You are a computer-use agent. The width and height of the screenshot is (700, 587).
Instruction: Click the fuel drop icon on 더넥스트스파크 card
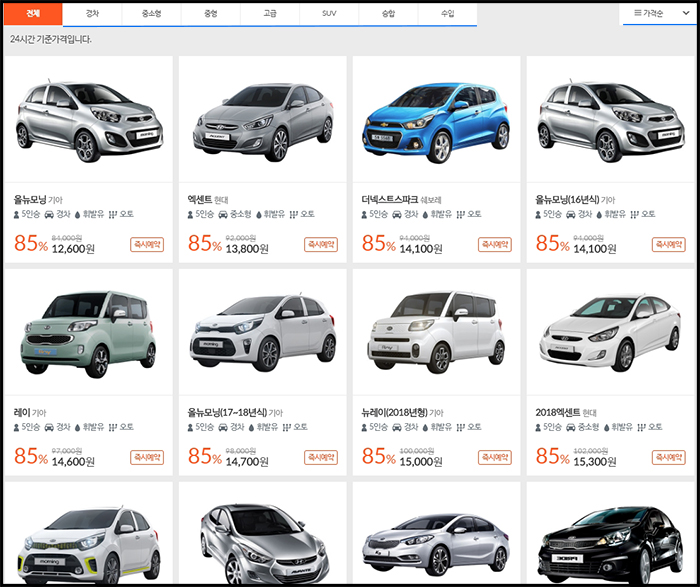coord(425,215)
